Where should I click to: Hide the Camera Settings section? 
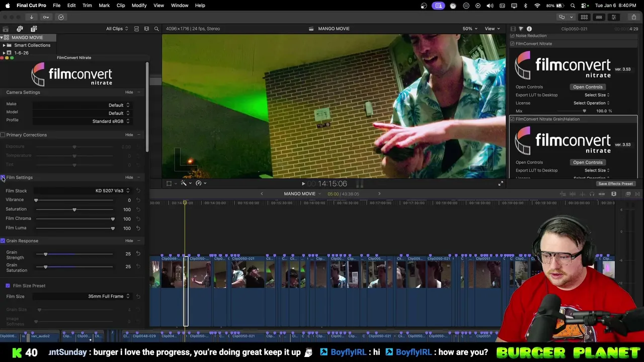[129, 93]
